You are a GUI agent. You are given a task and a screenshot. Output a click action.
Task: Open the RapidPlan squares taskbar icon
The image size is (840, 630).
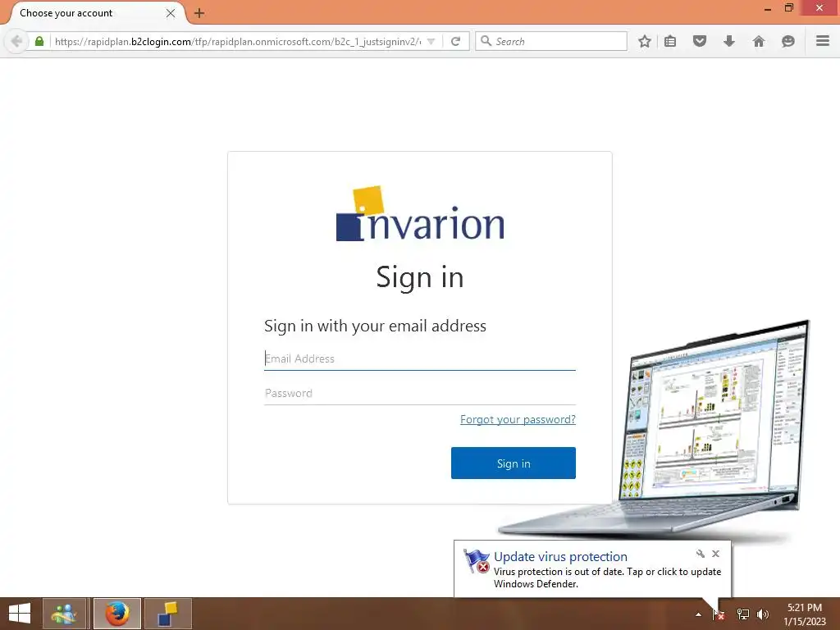[x=167, y=614]
